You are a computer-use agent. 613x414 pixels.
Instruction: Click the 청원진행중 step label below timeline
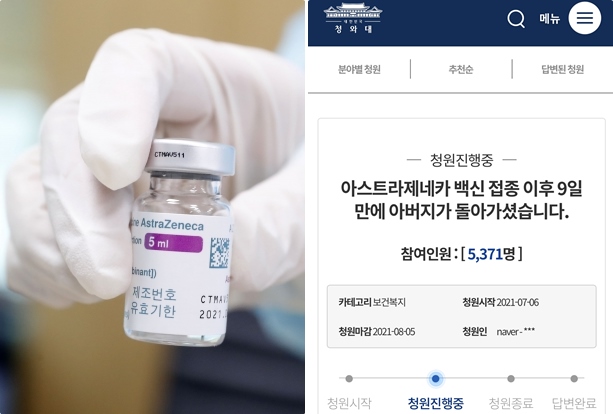(x=436, y=403)
